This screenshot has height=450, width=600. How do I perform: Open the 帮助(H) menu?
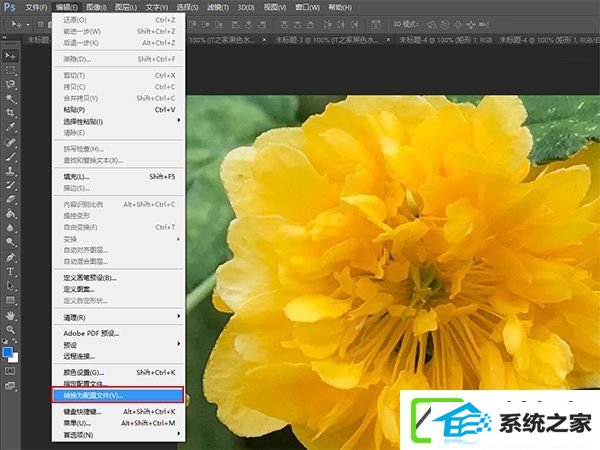[x=340, y=7]
